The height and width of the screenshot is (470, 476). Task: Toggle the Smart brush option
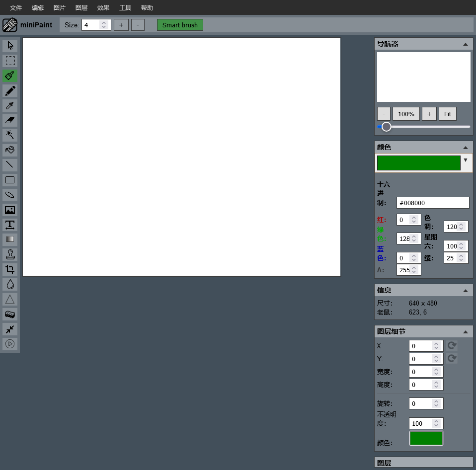(x=180, y=25)
